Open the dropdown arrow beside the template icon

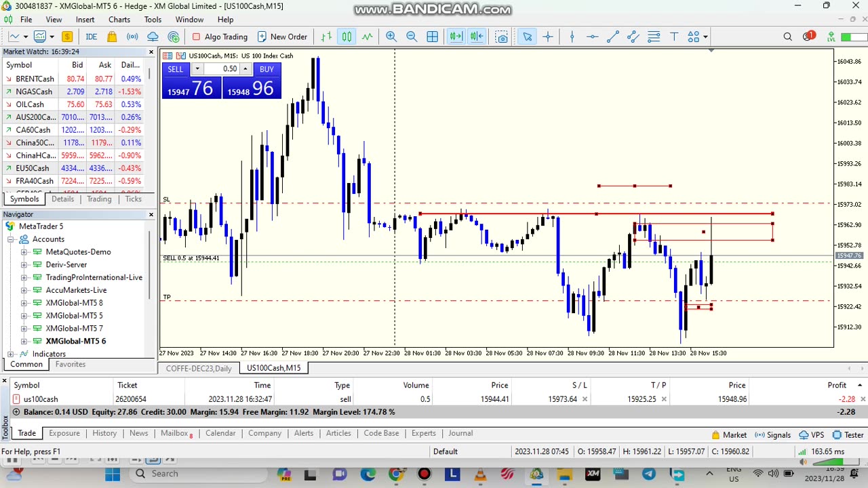coord(52,37)
